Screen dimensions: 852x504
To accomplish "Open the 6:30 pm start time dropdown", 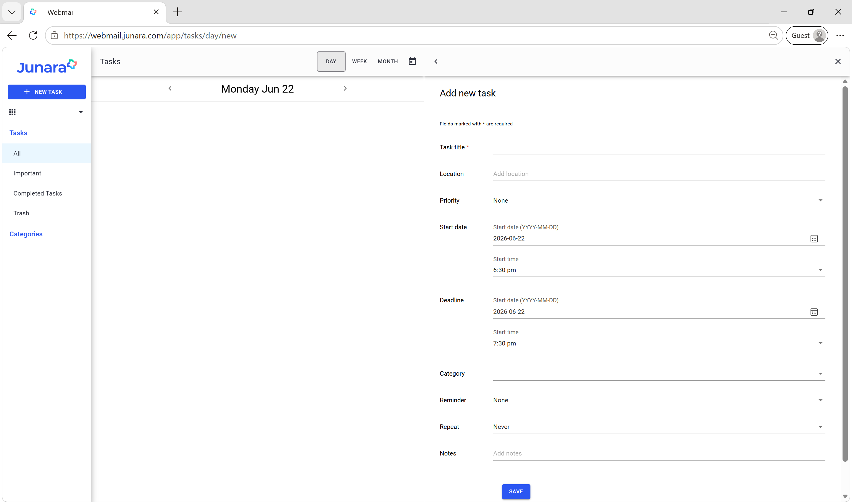I will (x=659, y=270).
